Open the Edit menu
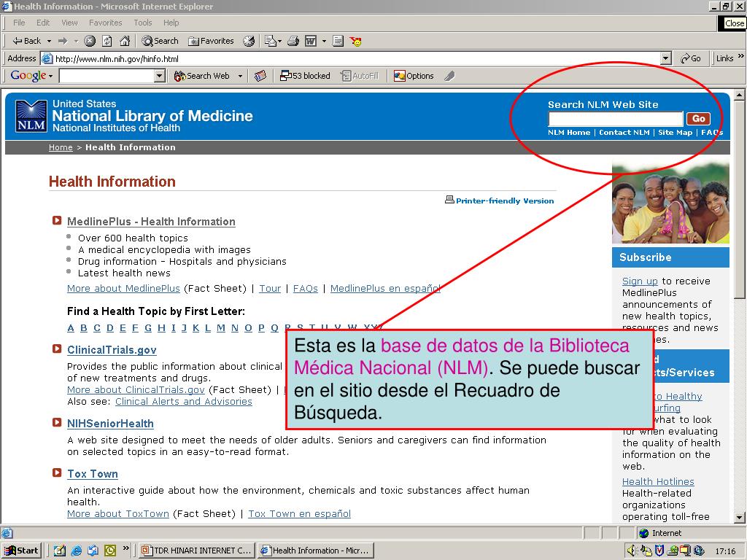The height and width of the screenshot is (560, 747). 43,23
